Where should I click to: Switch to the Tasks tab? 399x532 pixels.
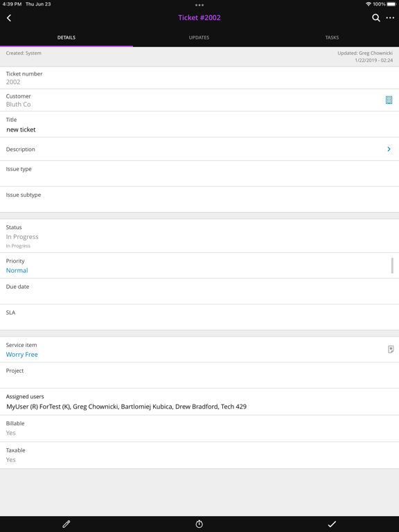pos(332,37)
